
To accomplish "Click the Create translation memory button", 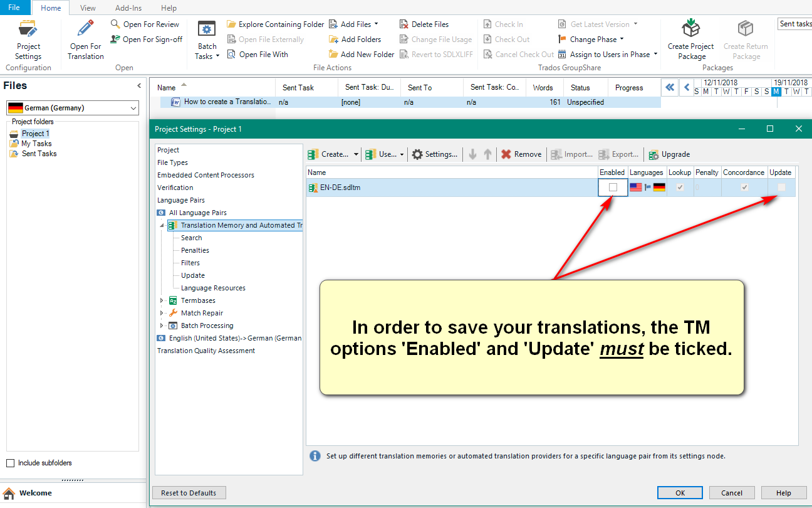I will pos(329,154).
